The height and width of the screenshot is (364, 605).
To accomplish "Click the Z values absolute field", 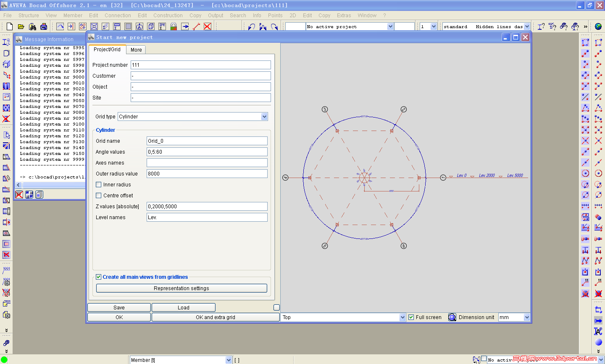I will [x=207, y=207].
